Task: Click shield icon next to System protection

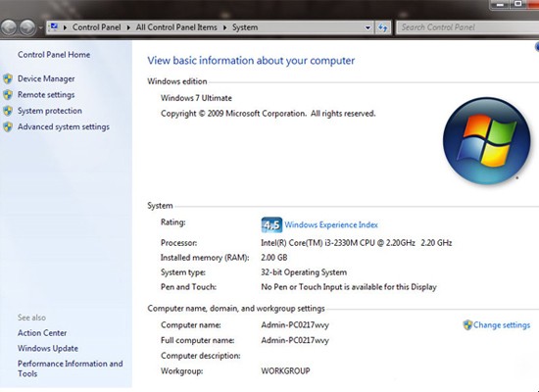Action: tap(8, 111)
